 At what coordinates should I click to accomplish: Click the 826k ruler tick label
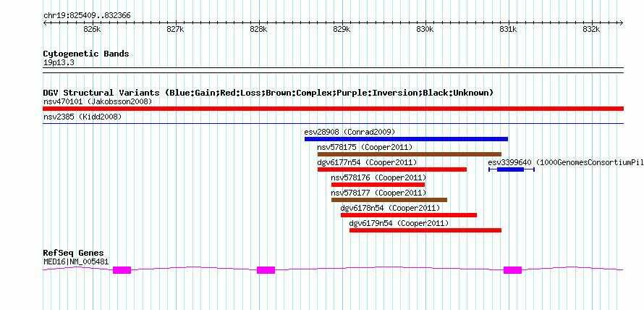tap(92, 30)
